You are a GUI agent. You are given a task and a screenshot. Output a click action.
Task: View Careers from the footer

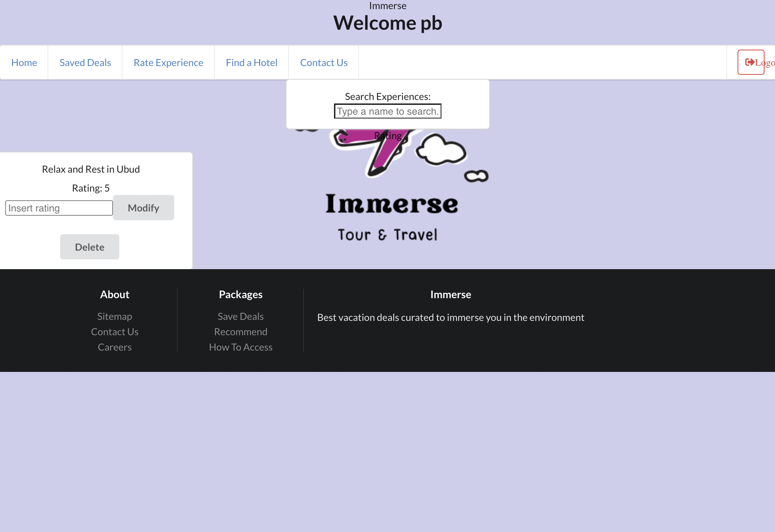pyautogui.click(x=114, y=347)
